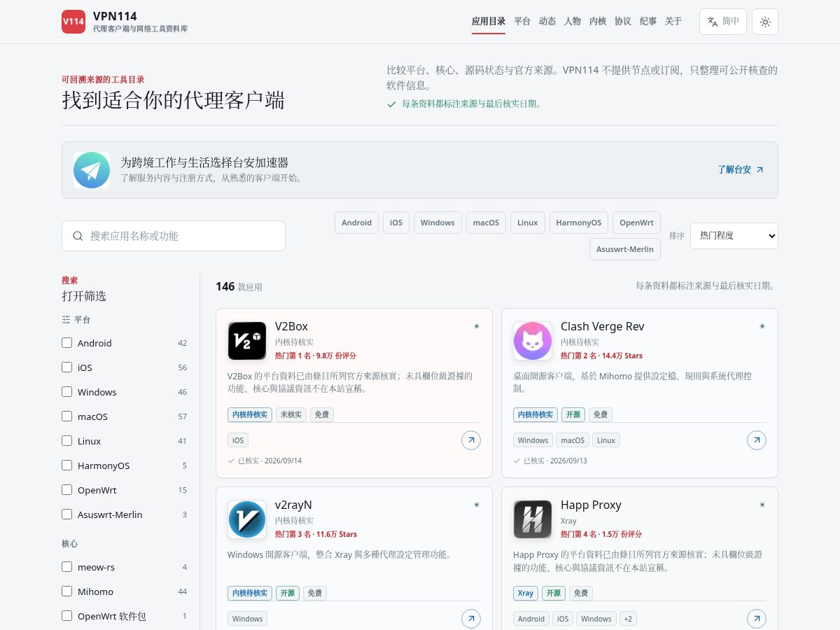Click the v2rayN status dot
The width and height of the screenshot is (840, 630).
[x=477, y=505]
